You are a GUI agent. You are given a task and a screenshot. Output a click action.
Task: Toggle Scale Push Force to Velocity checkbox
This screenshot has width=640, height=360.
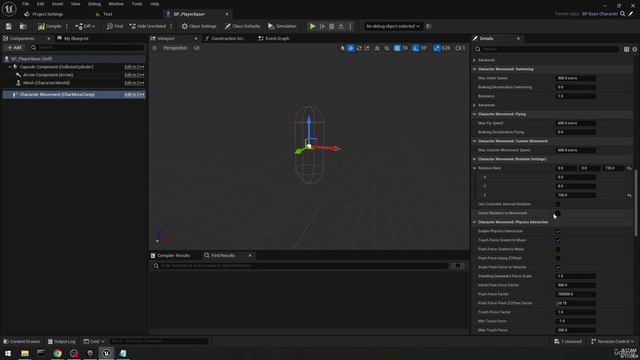558,267
